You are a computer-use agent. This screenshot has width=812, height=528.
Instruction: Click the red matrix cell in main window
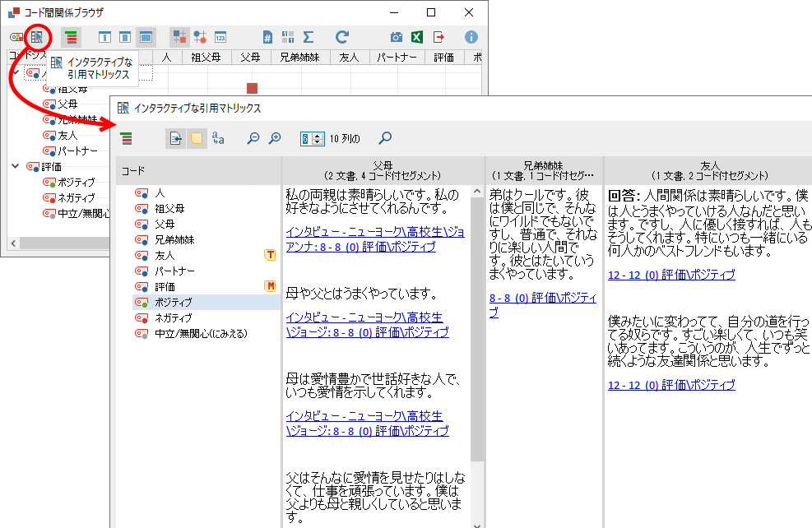click(x=253, y=89)
